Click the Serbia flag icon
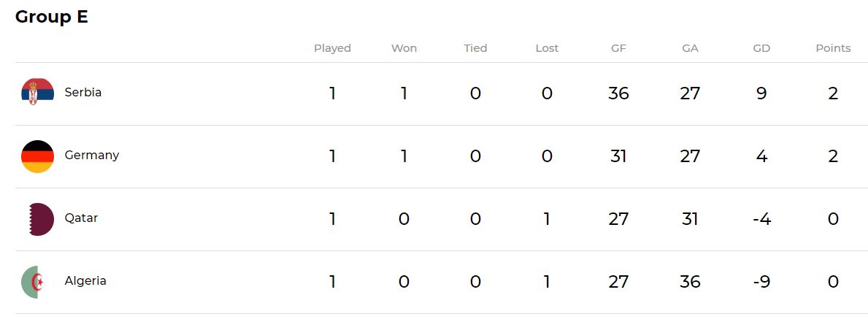This screenshot has height=322, width=868. 37,93
